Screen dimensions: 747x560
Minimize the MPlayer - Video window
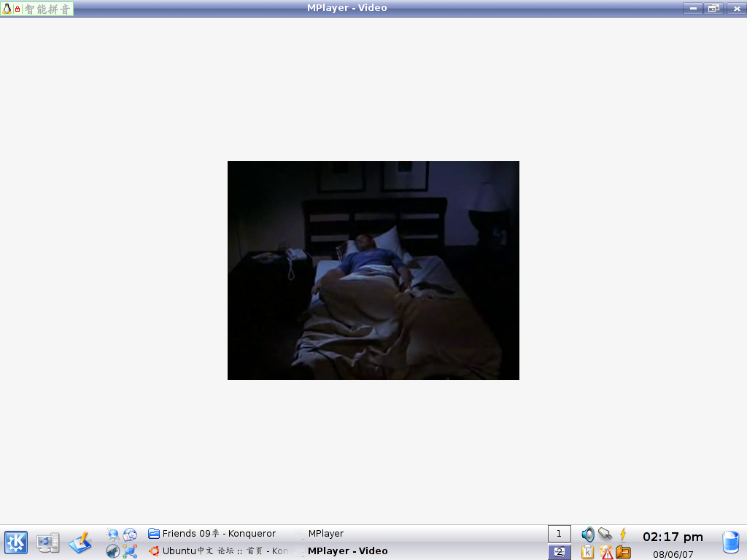pyautogui.click(x=693, y=9)
